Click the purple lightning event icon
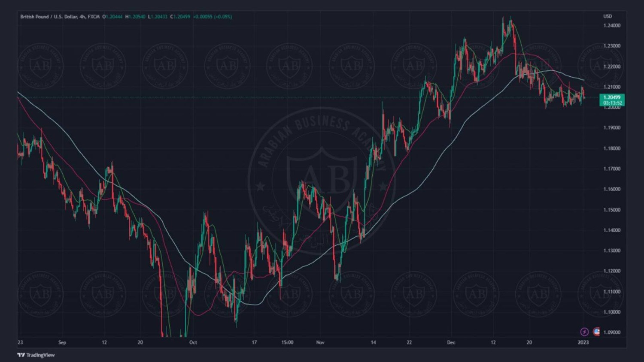This screenshot has width=644, height=362. click(584, 332)
